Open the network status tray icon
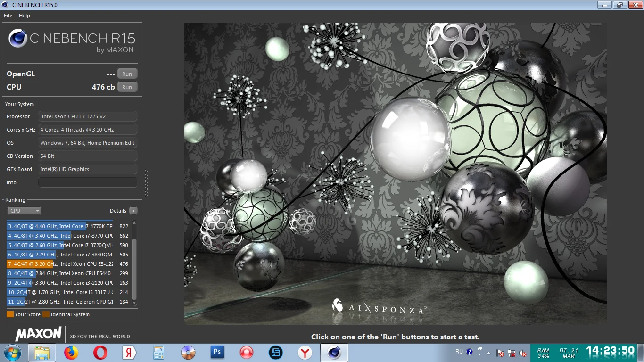The image size is (644, 362). [512, 353]
